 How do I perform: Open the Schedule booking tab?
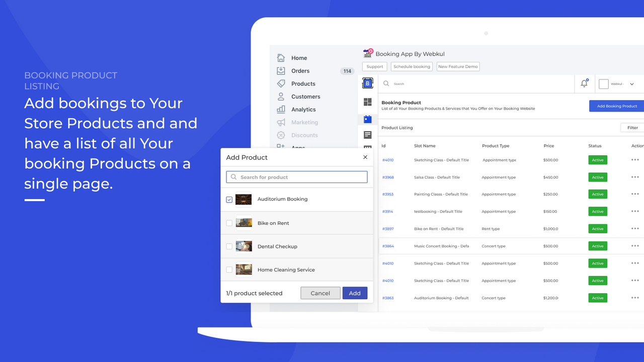[x=412, y=66]
